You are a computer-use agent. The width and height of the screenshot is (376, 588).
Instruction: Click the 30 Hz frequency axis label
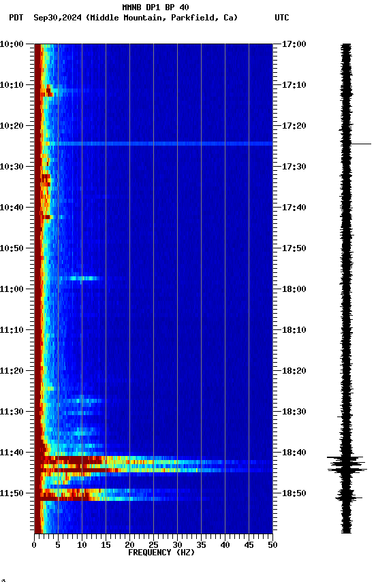[x=177, y=545]
